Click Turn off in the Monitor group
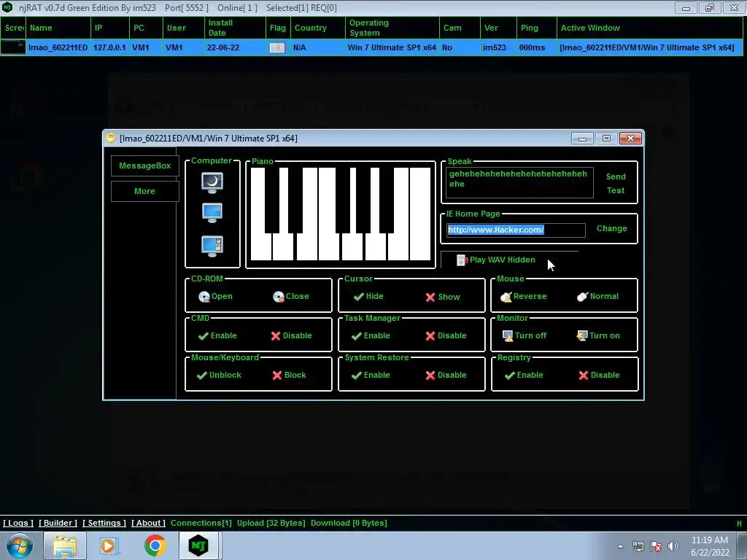This screenshot has height=560, width=747. [524, 335]
